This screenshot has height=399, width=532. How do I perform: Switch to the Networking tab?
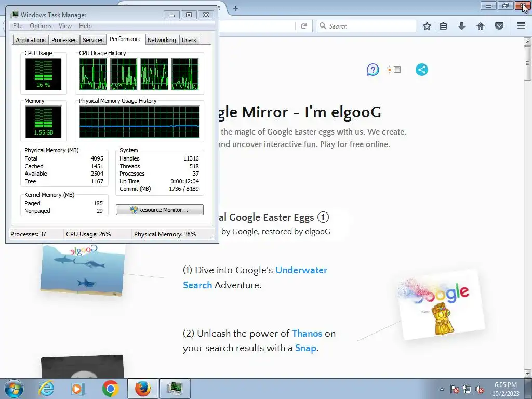(x=162, y=40)
